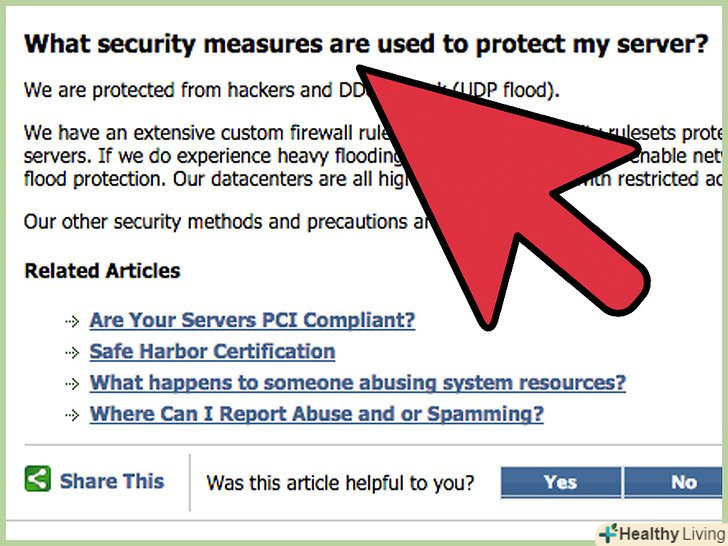Click arrow bullet beside Safe Harbor Certification
Image resolution: width=728 pixels, height=546 pixels.
pos(71,353)
